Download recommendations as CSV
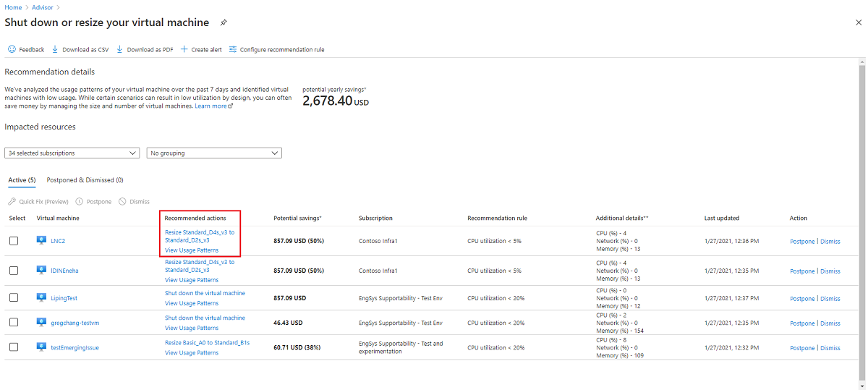Viewport: 868px width, 390px height. pos(80,49)
